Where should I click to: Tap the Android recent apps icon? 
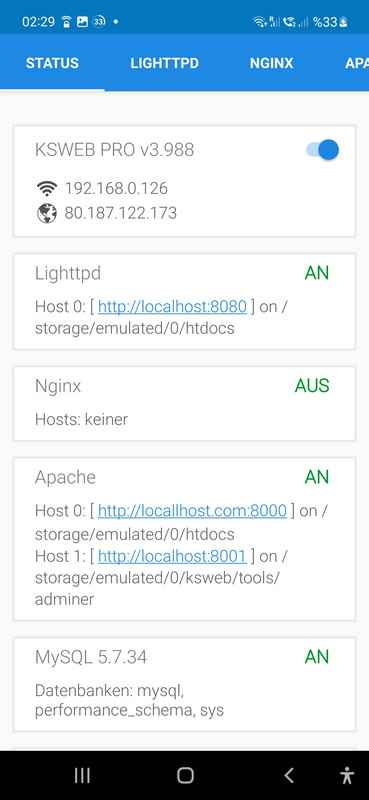pos(82,776)
